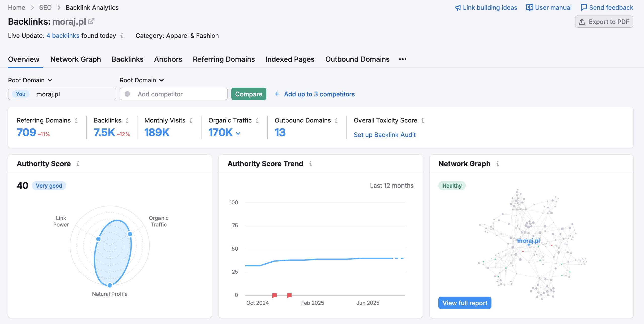Show info icon for Network Graph panel
The height and width of the screenshot is (324, 644).
point(497,164)
